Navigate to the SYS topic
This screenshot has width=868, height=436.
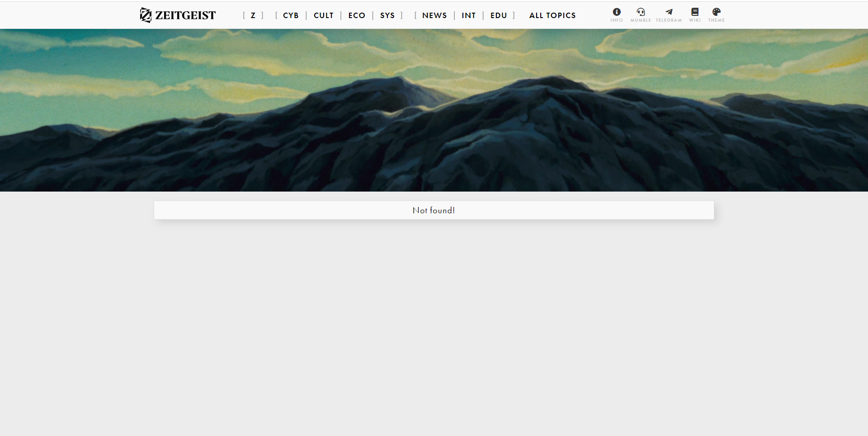(387, 15)
